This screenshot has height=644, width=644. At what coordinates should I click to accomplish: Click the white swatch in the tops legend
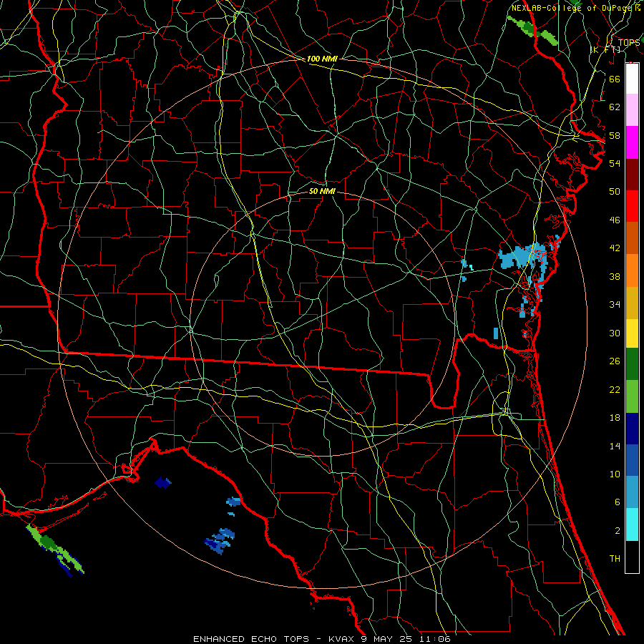(x=632, y=79)
